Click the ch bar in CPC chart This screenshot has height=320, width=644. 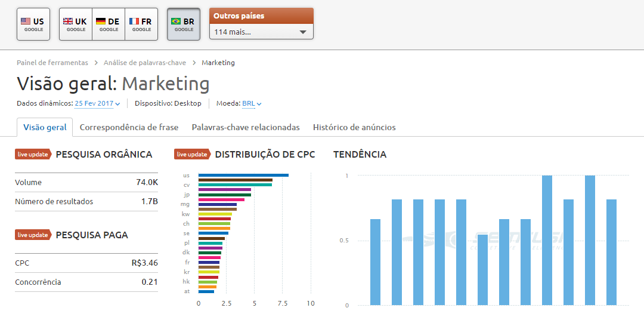pos(214,224)
